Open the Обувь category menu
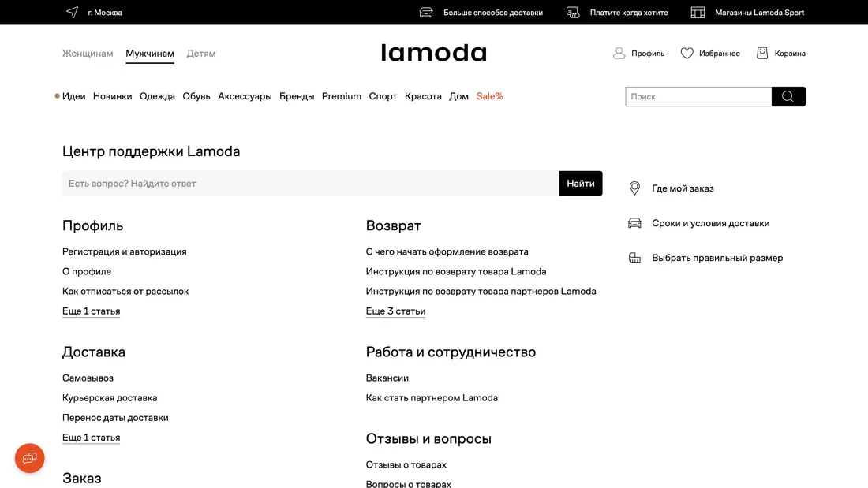Screen dimensions: 868x488 click(196, 96)
